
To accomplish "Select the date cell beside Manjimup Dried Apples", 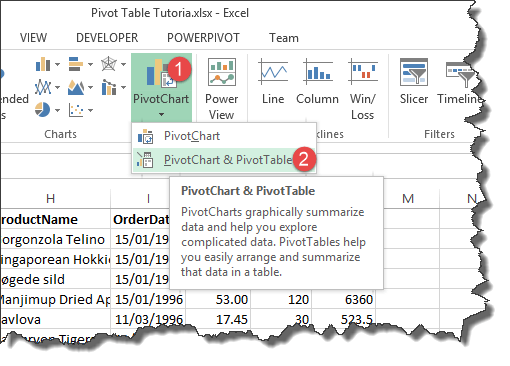I will [148, 299].
